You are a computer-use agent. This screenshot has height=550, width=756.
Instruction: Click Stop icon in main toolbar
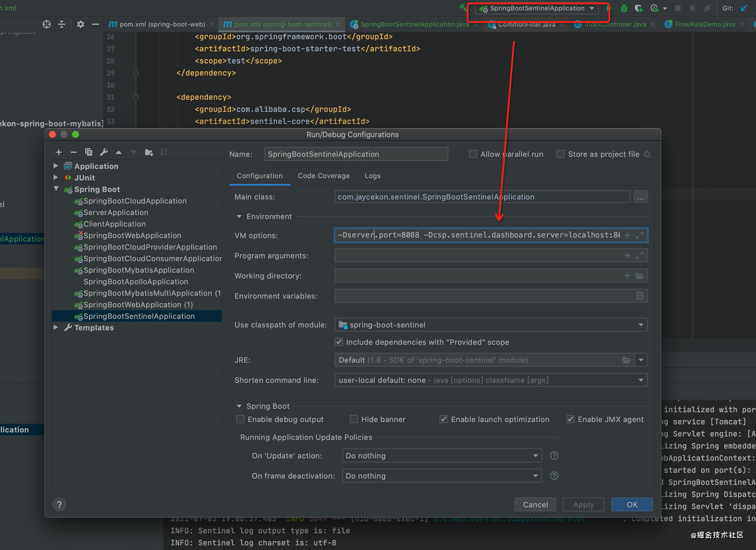pyautogui.click(x=677, y=8)
